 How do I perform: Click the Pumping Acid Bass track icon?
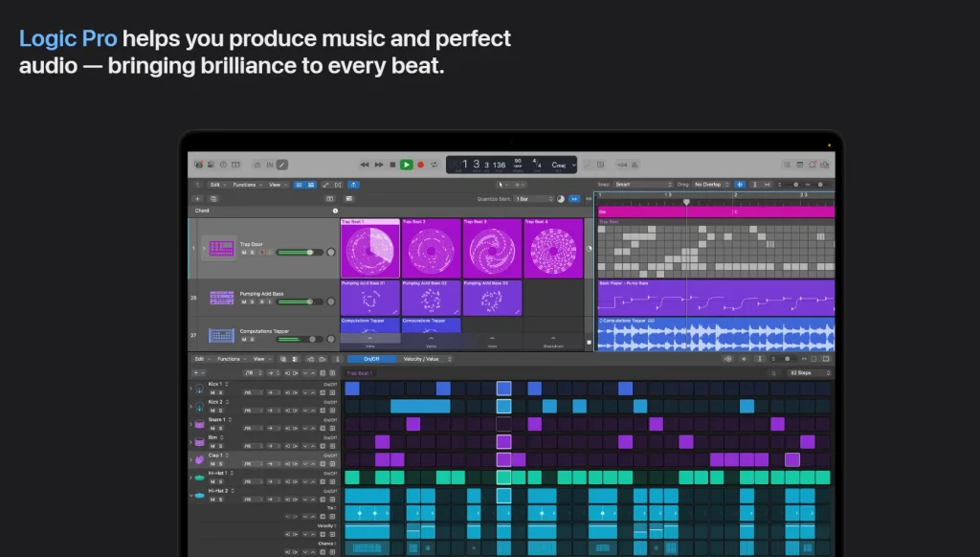[x=221, y=298]
